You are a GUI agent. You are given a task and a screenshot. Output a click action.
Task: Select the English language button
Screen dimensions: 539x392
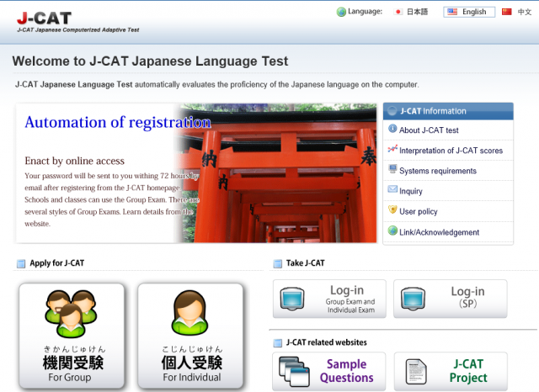tap(469, 12)
